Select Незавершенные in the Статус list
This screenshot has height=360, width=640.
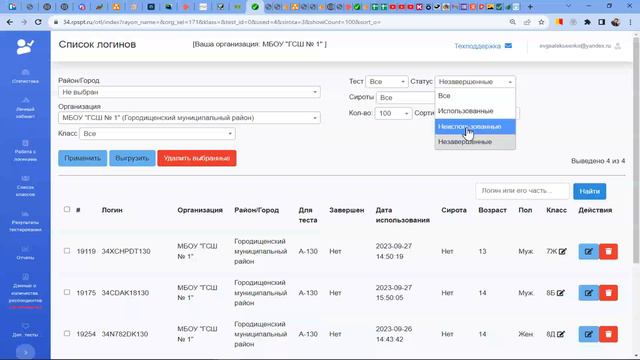click(x=475, y=142)
